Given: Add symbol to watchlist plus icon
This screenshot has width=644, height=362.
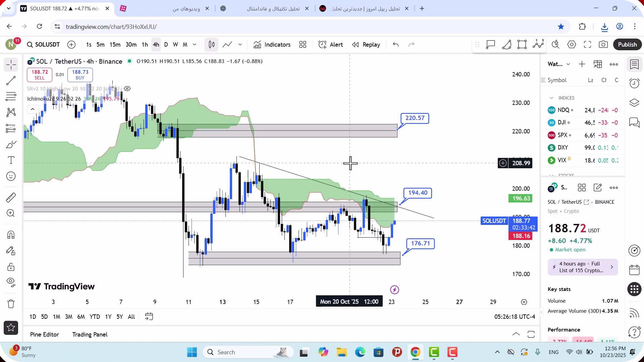Looking at the screenshot, I should point(582,64).
